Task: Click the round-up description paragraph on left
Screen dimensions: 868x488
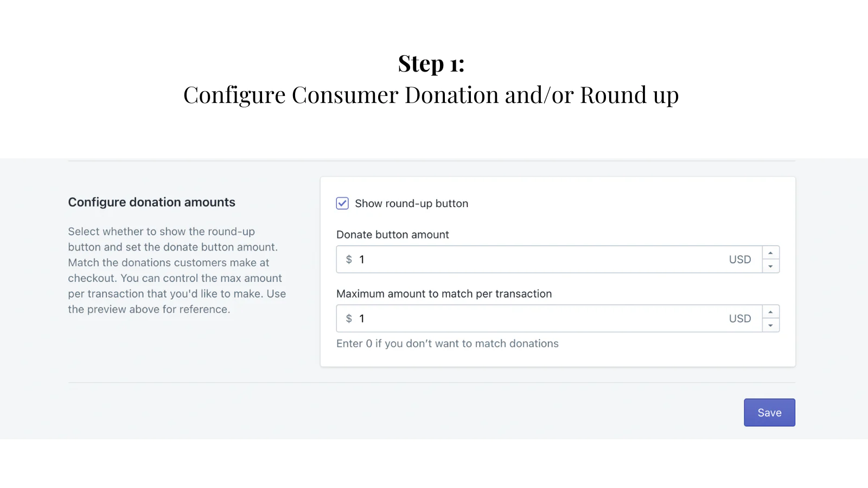Action: [177, 271]
